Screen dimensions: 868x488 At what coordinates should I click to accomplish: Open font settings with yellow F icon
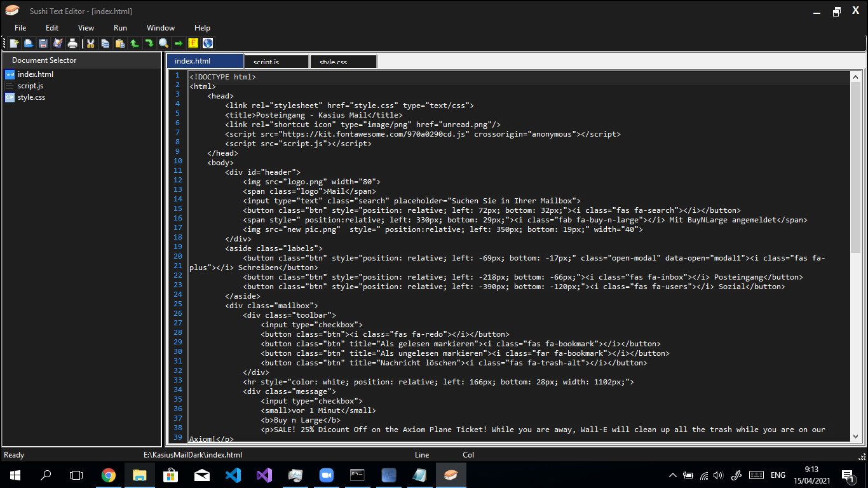pyautogui.click(x=193, y=43)
